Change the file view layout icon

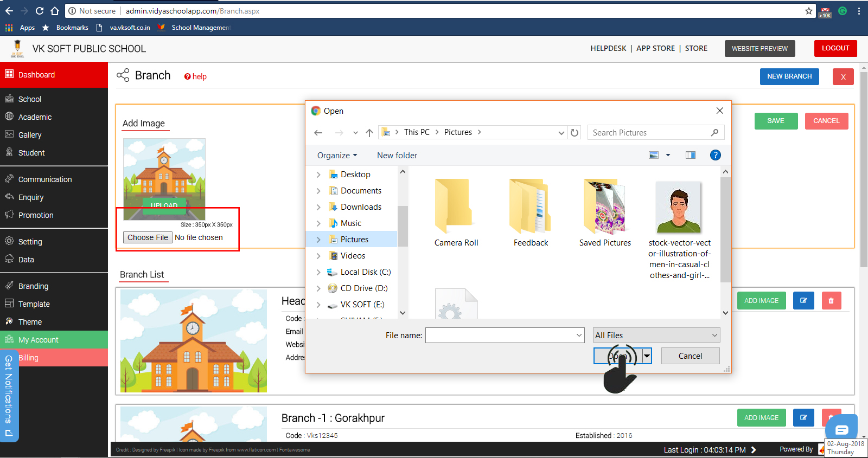click(x=654, y=156)
